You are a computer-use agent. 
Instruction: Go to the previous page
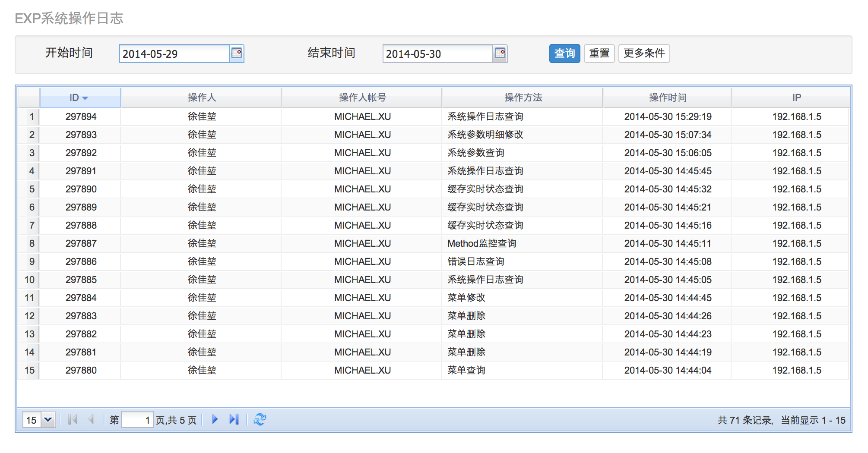click(91, 419)
